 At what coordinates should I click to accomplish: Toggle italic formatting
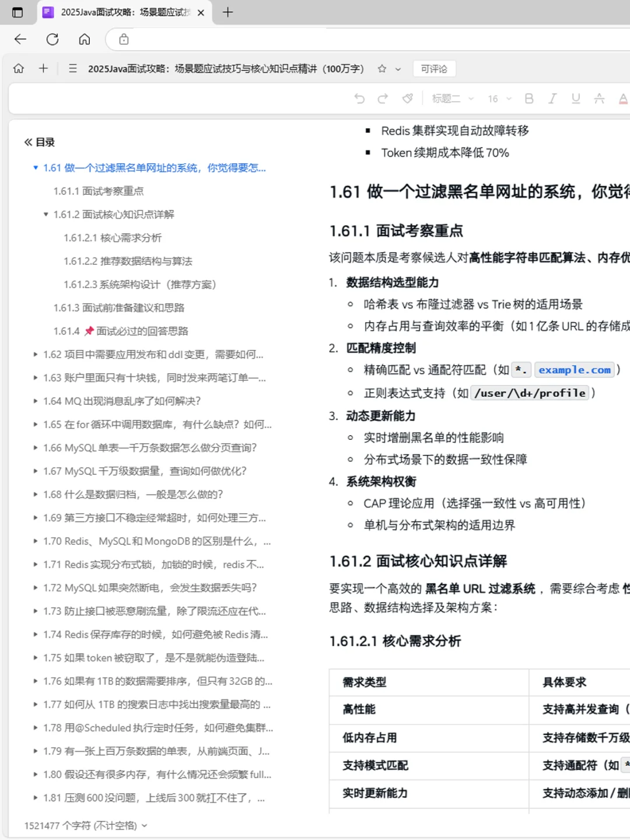[552, 99]
